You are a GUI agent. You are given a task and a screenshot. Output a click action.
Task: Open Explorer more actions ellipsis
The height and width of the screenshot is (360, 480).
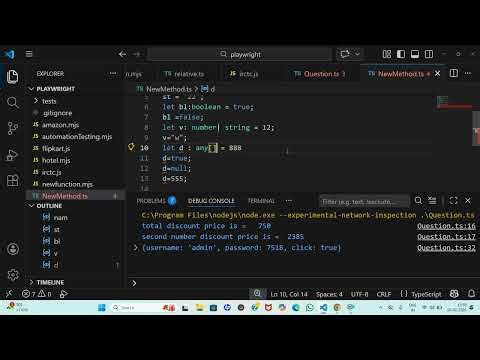coord(113,73)
